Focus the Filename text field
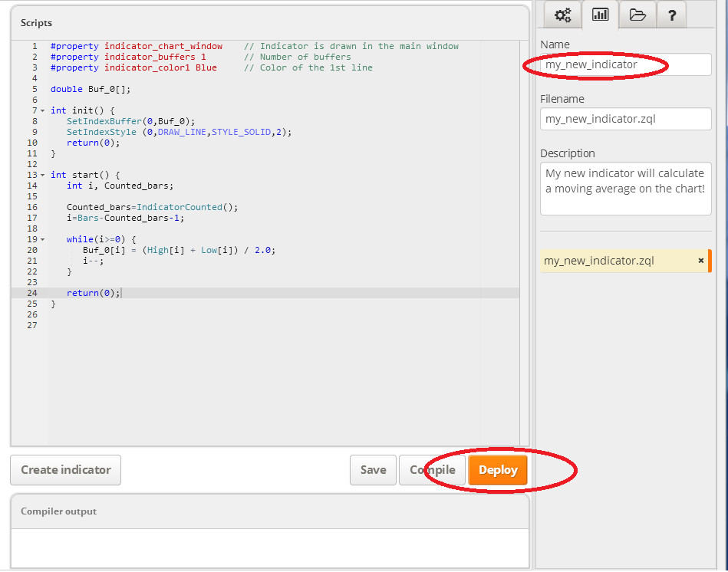 (x=625, y=119)
